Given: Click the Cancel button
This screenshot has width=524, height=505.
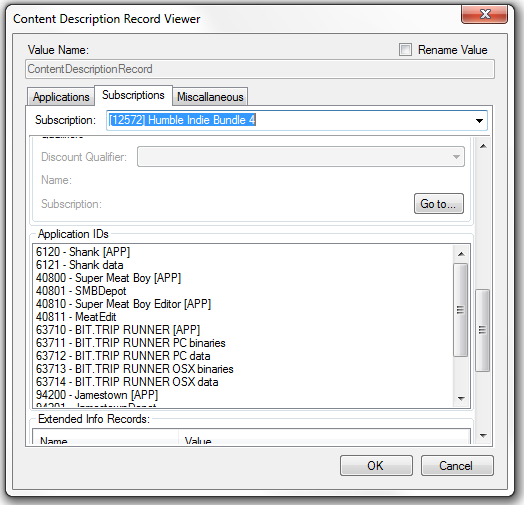Looking at the screenshot, I should [457, 465].
